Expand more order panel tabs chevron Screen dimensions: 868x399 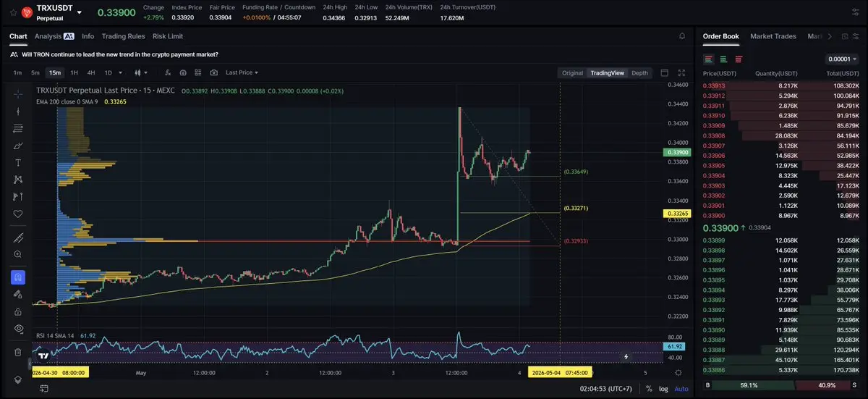(829, 36)
